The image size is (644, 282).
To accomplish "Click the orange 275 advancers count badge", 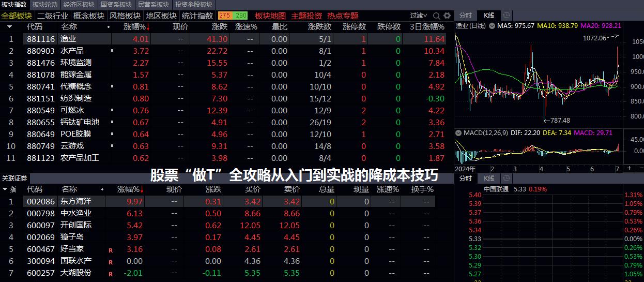I will tap(225, 16).
